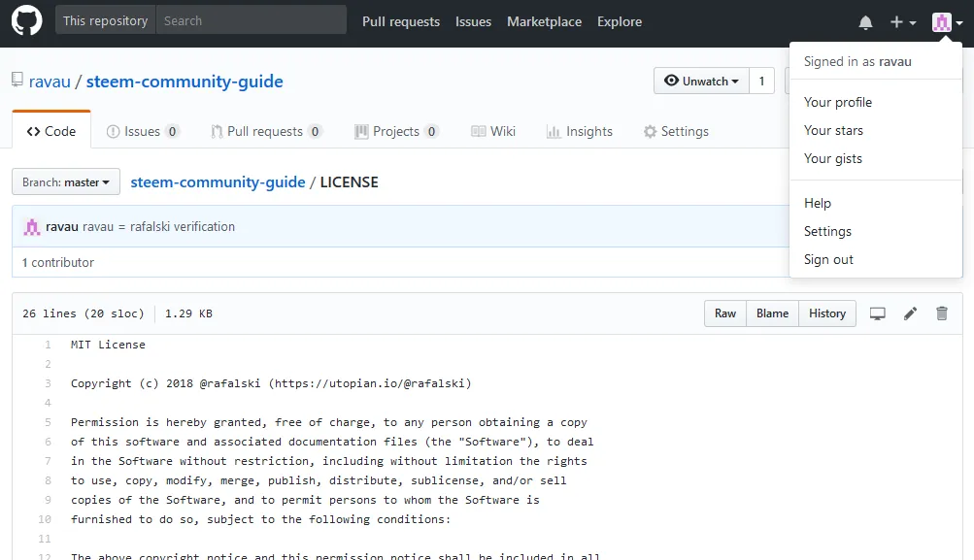Collapse the user avatar menu

click(x=947, y=22)
